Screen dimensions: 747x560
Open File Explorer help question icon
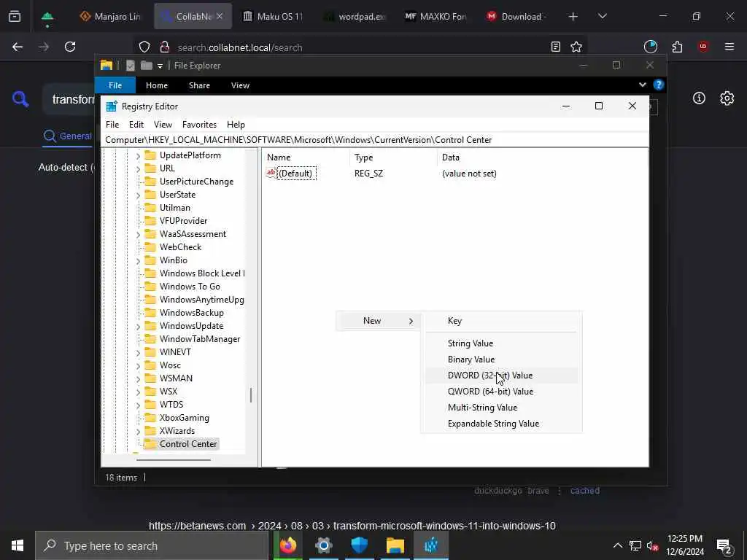[659, 85]
